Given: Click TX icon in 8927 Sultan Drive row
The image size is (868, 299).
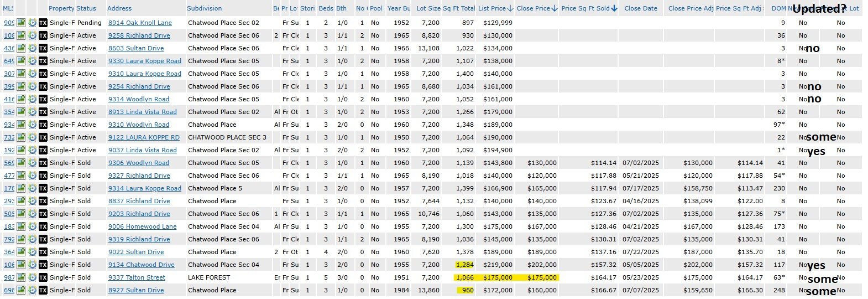Looking at the screenshot, I should click(x=43, y=290).
